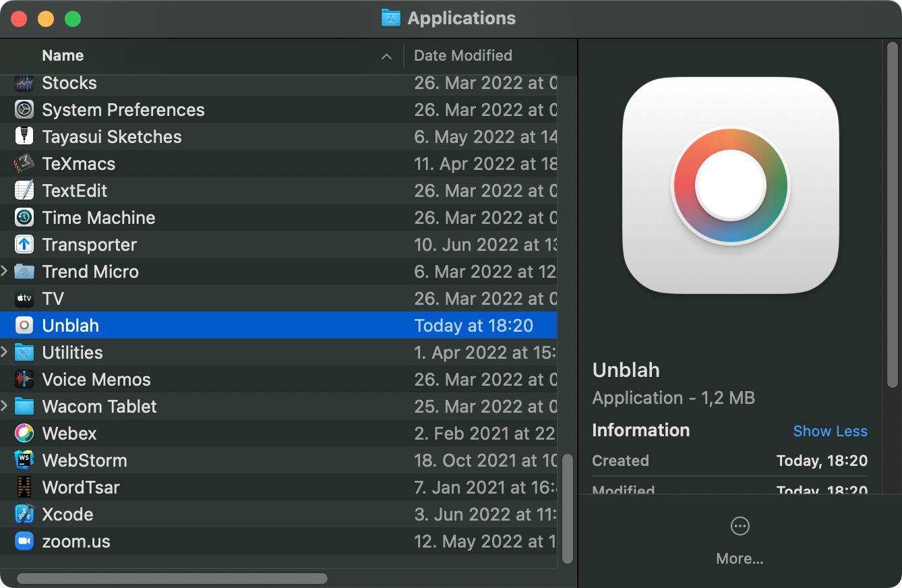Click the '2. Feb 2021' date cell of Webex
This screenshot has width=902, height=588.
(x=485, y=434)
